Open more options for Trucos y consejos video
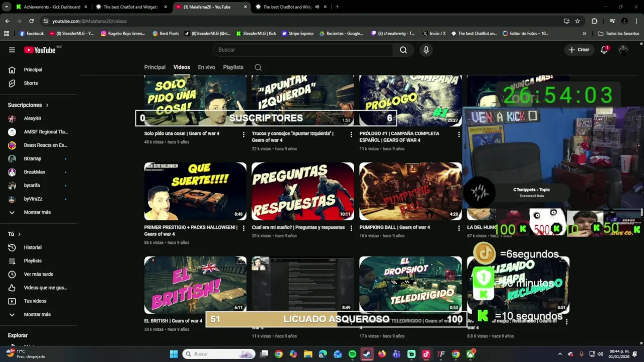 [x=351, y=134]
